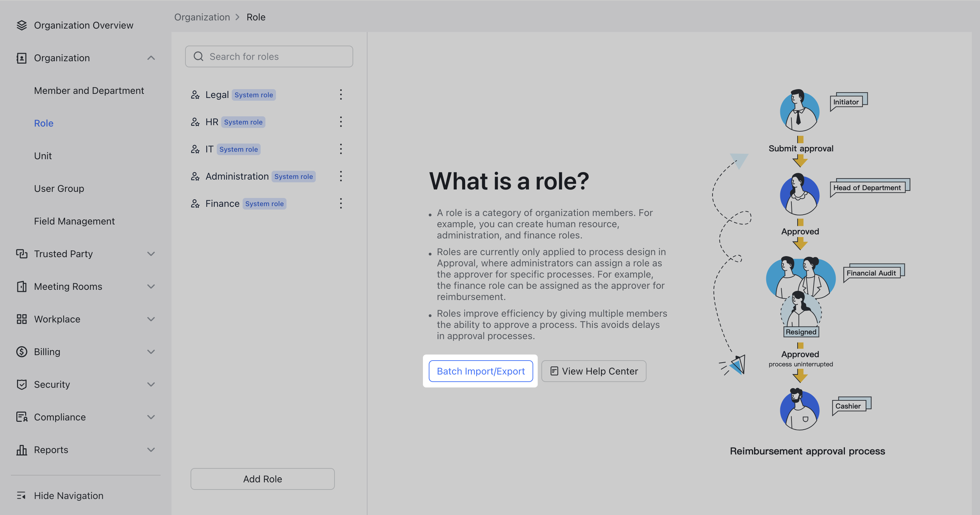Screen dimensions: 980x515
Task: Click the Billing dollar icon
Action: (21, 351)
